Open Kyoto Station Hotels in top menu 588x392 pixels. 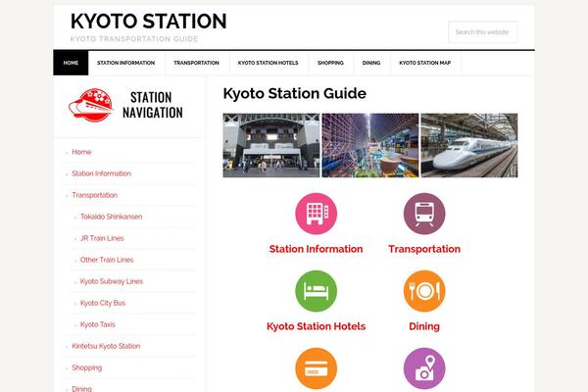pos(269,63)
